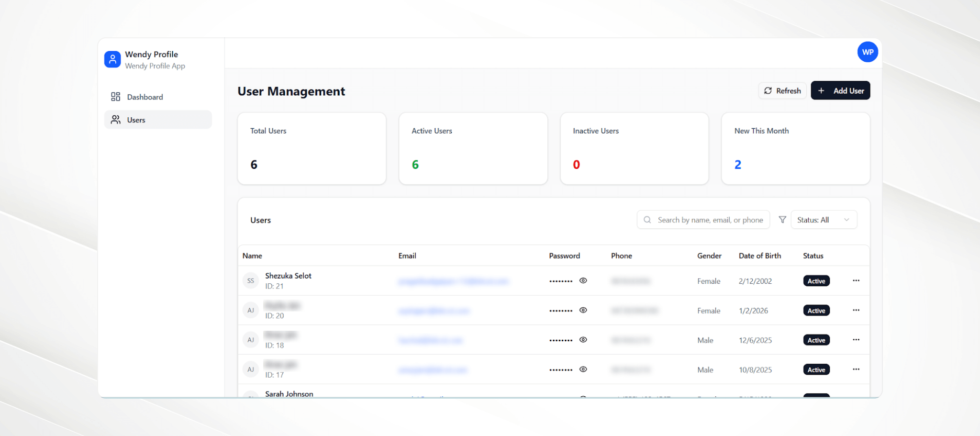Show password for user ID 17
The image size is (980, 436).
(x=583, y=369)
